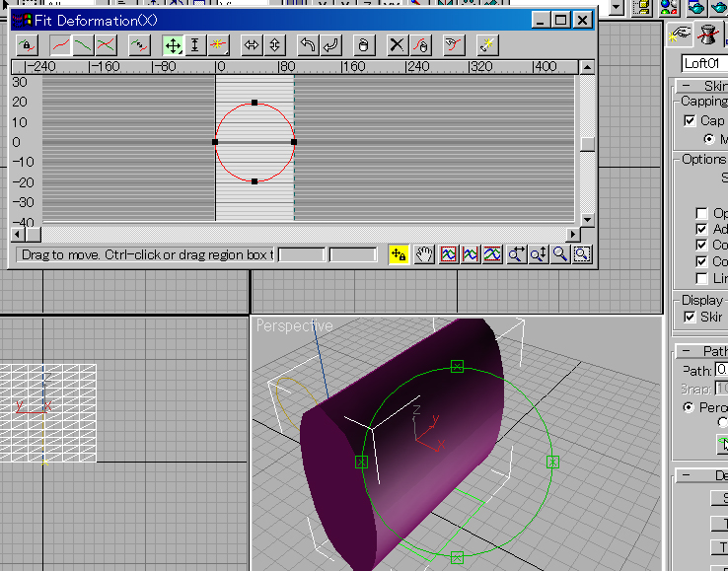The height and width of the screenshot is (571, 728).
Task: Select Zoom Vertically magnifier tool
Action: coord(538,254)
